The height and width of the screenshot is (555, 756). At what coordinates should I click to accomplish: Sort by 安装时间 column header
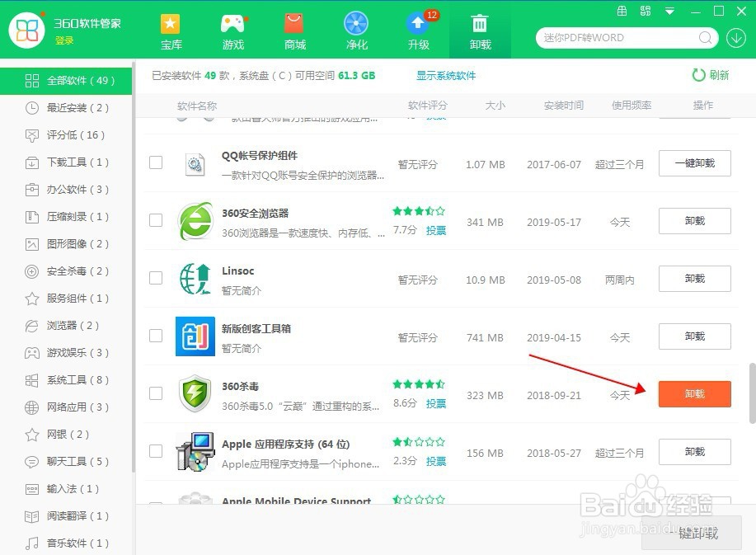[564, 105]
